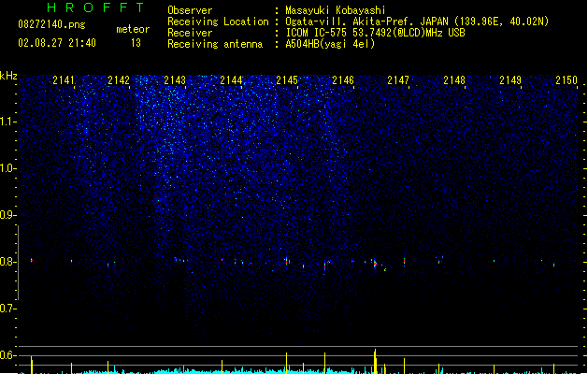588x374 pixels.
Task: Click the 2148 time marker
Action: pyautogui.click(x=454, y=79)
